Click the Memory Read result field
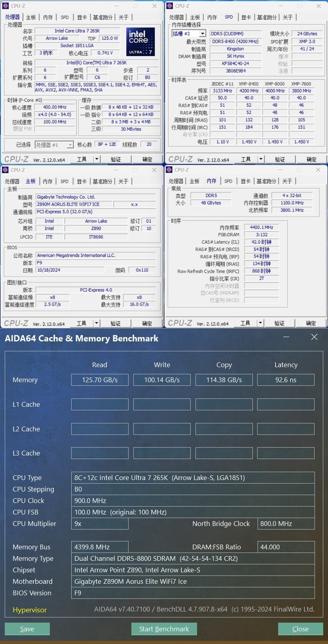 (100, 380)
